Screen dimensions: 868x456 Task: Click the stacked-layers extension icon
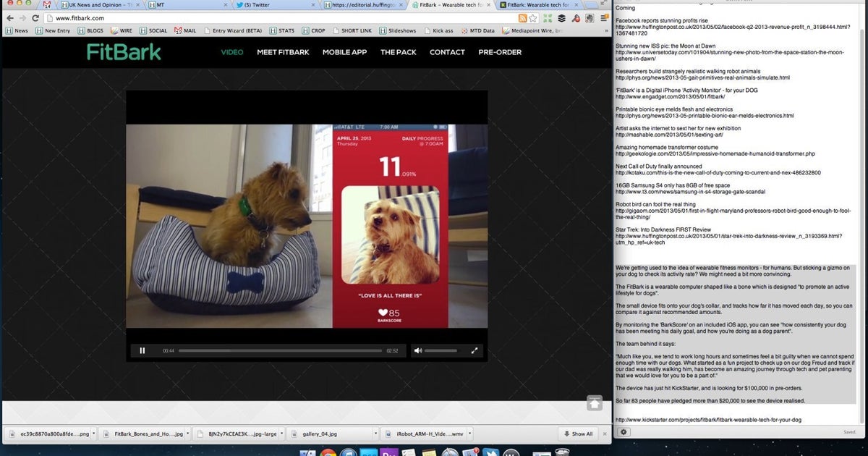click(562, 17)
